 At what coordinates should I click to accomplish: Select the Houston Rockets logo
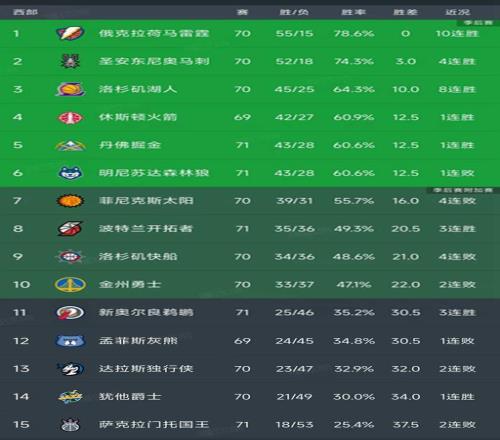tap(70, 117)
